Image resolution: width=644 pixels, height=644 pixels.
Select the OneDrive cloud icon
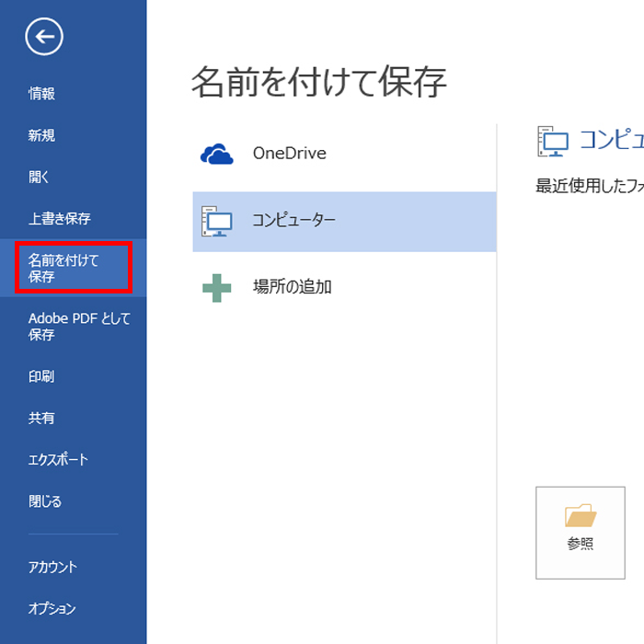tap(217, 154)
